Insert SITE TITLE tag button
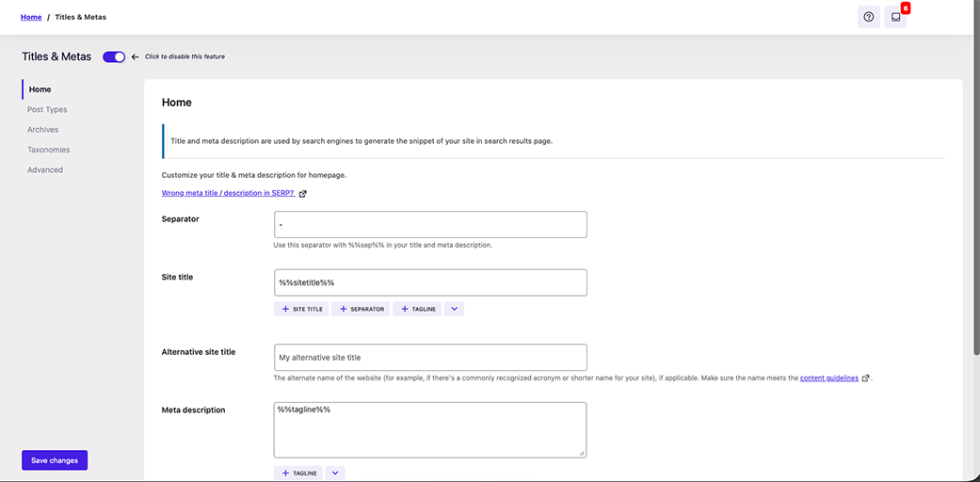The image size is (980, 482). [x=301, y=309]
